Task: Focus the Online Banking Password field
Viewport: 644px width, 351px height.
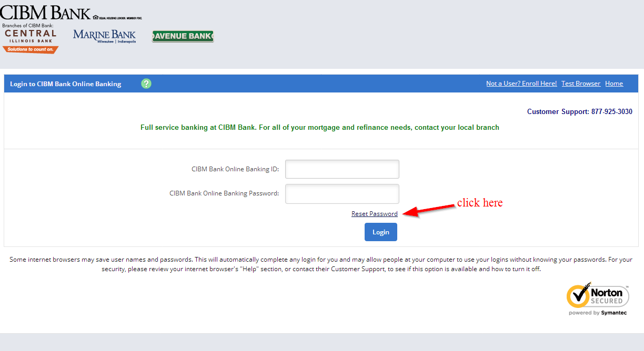Action: pos(342,193)
